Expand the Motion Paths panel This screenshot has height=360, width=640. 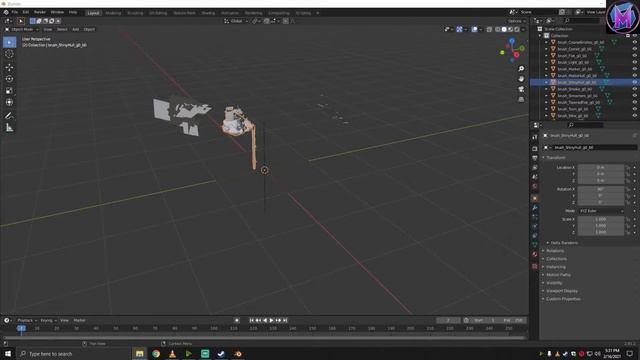coord(558,275)
